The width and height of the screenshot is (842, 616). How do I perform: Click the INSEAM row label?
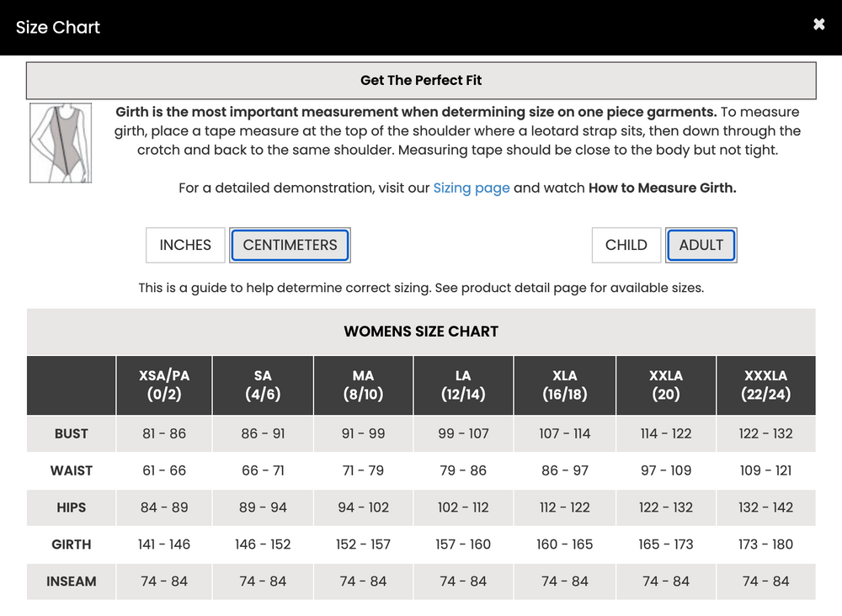click(72, 581)
